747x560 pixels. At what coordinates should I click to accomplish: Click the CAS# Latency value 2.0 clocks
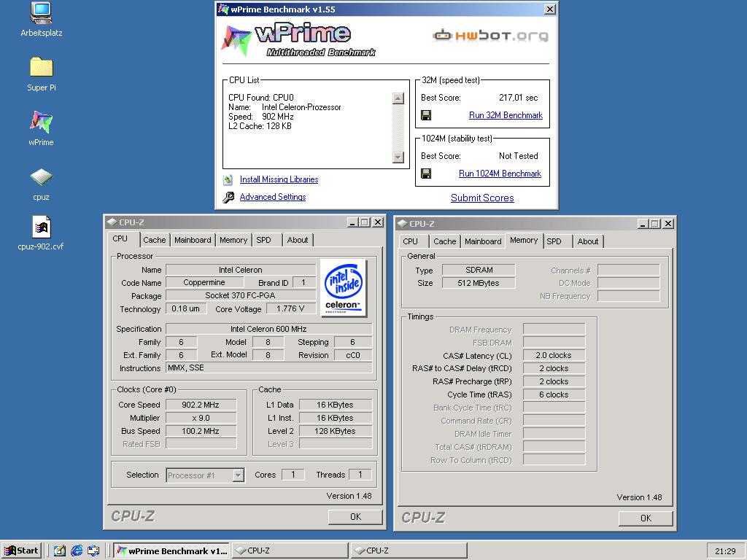pos(554,356)
